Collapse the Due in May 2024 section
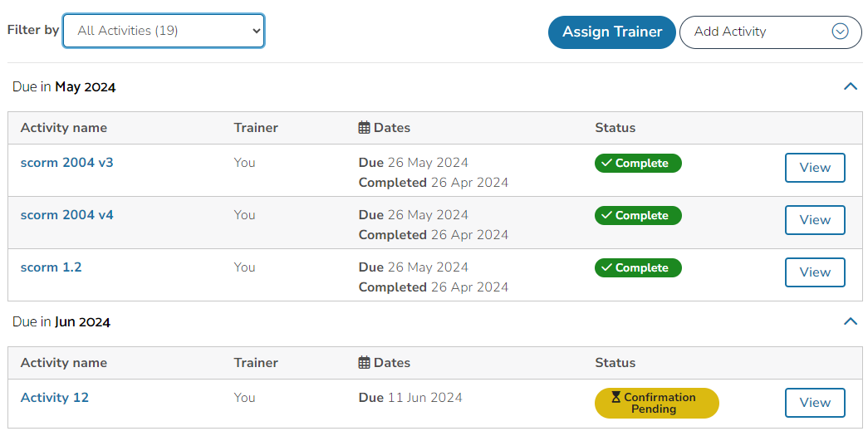This screenshot has width=868, height=436. click(851, 86)
